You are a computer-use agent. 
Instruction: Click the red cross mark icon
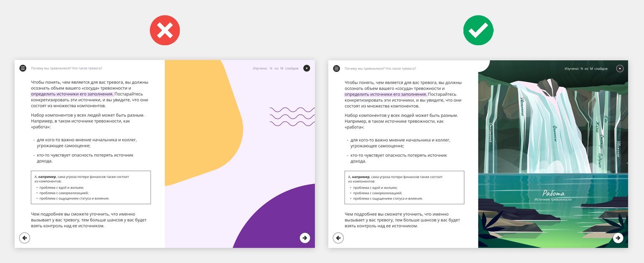click(165, 30)
